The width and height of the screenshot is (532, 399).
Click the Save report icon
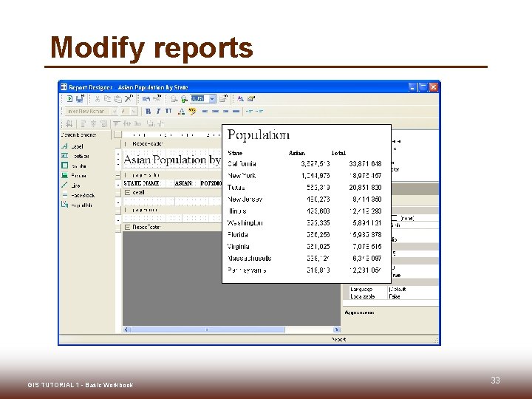[x=79, y=99]
